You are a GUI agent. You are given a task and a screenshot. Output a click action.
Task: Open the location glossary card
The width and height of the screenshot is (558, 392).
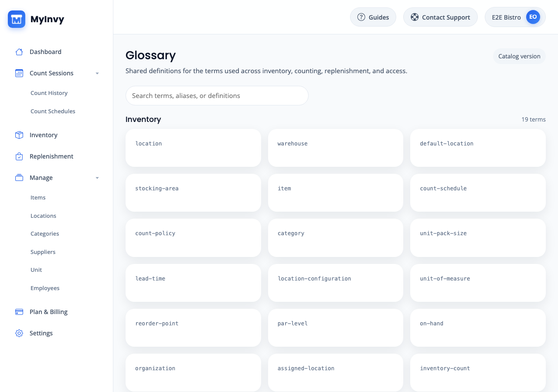click(x=193, y=148)
